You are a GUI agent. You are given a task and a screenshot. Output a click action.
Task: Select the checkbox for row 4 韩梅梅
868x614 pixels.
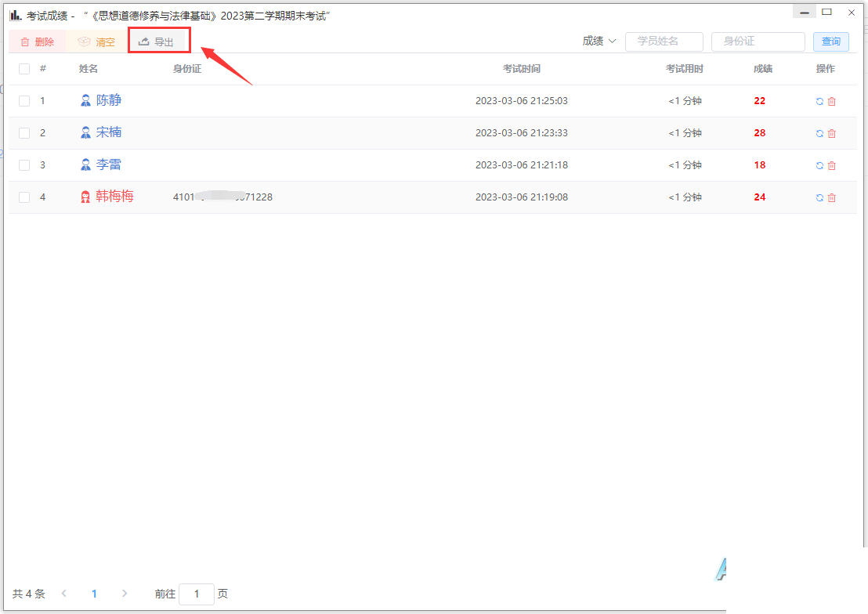point(24,197)
